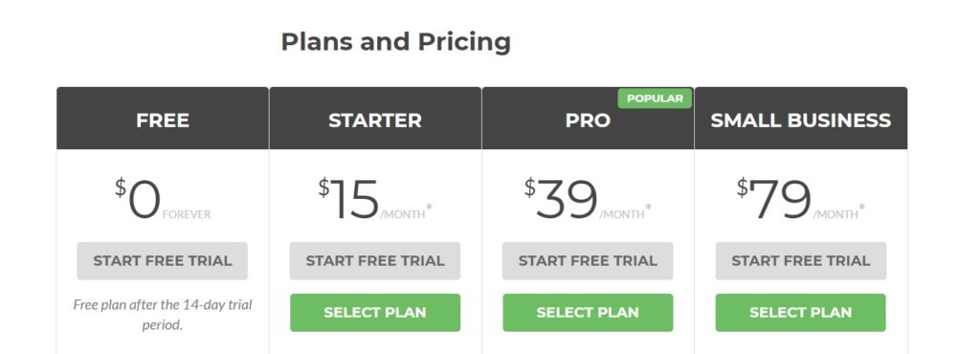Select the $39 Pro plan
This screenshot has height=354, width=980.
[588, 313]
